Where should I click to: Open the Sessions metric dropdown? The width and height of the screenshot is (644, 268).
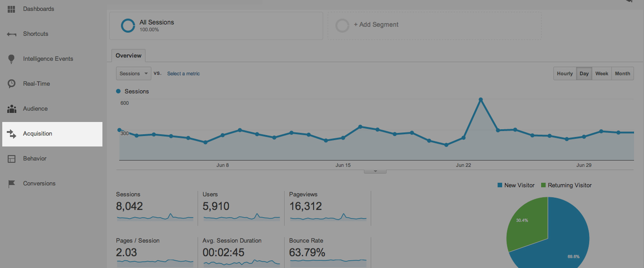tap(134, 73)
